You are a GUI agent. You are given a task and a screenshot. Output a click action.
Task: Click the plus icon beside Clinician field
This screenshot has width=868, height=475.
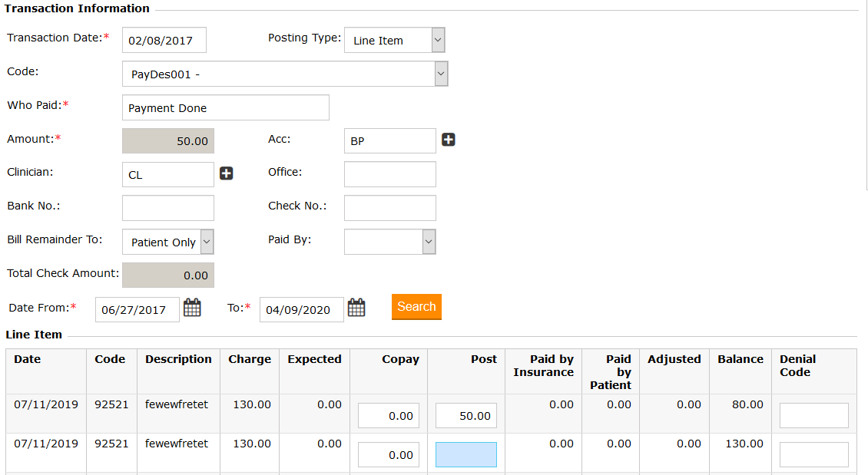[227, 173]
